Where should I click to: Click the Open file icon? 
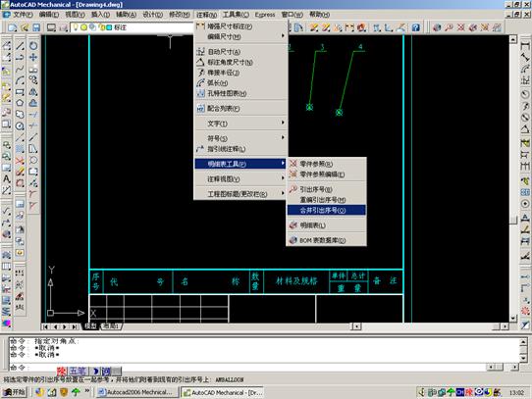(25, 27)
